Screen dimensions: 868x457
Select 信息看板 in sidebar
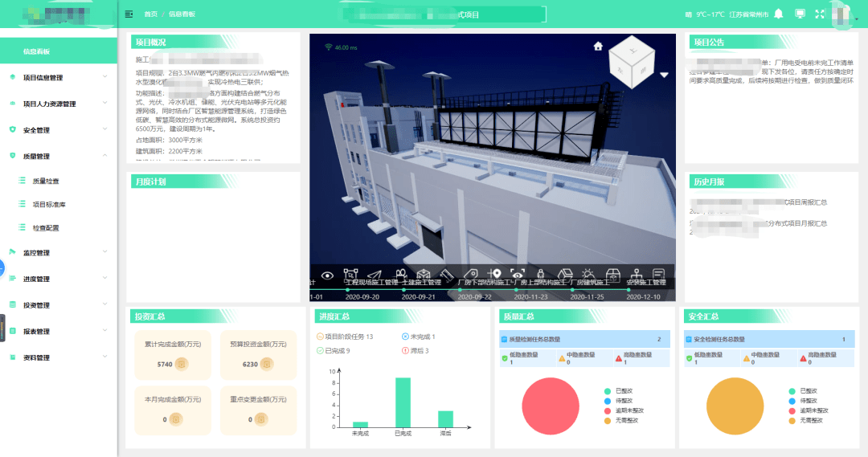pyautogui.click(x=59, y=51)
